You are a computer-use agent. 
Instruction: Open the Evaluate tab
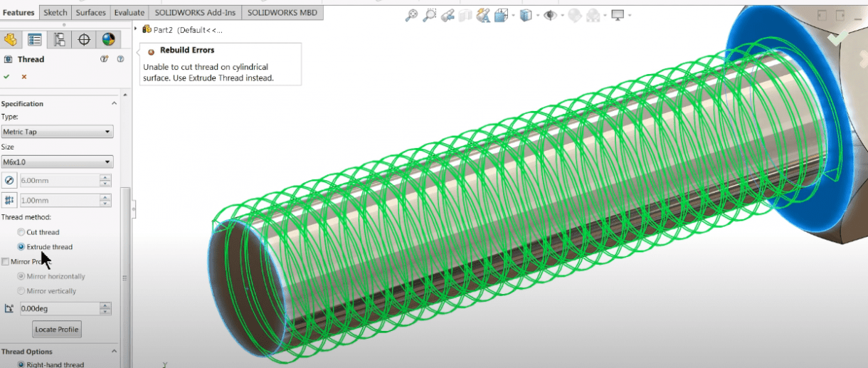click(129, 13)
